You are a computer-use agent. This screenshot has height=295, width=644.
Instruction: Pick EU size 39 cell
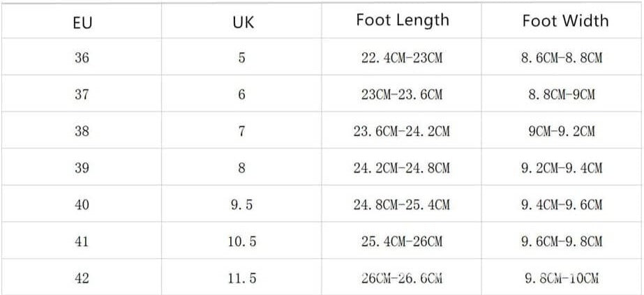pyautogui.click(x=82, y=168)
